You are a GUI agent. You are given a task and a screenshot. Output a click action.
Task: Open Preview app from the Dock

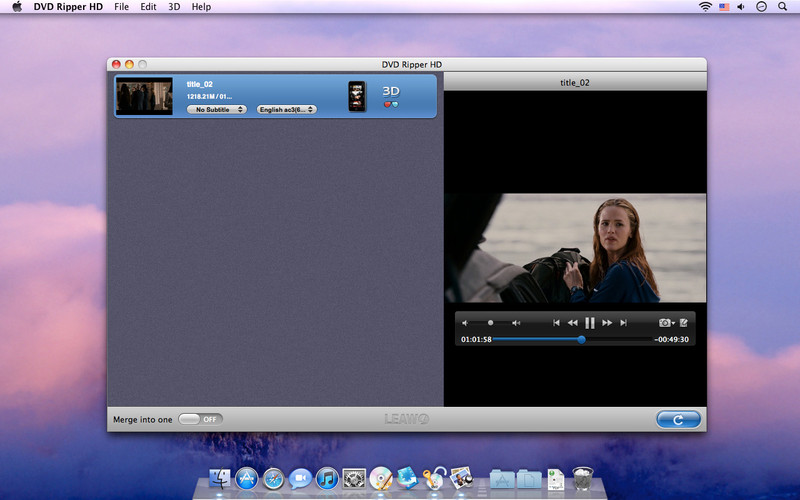coord(462,479)
